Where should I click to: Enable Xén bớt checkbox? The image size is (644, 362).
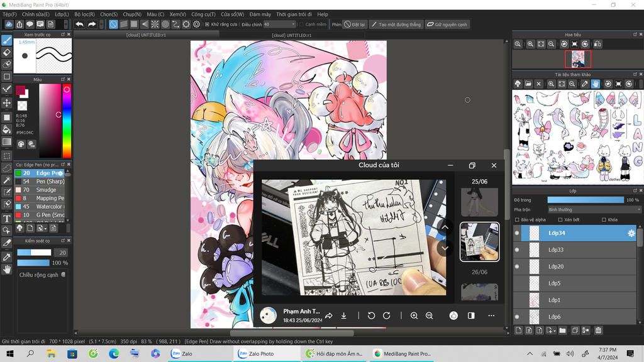point(560,219)
